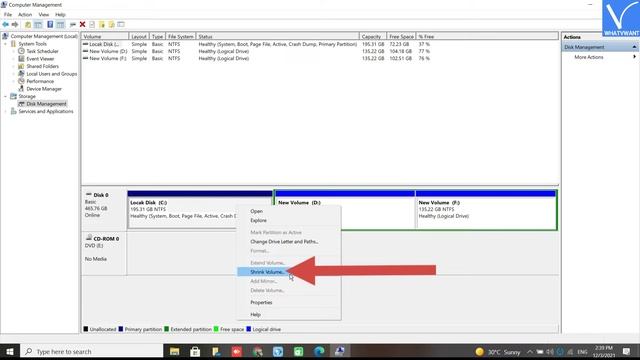Click the Event Viewer icon in tree
The image size is (640, 360).
point(21,58)
